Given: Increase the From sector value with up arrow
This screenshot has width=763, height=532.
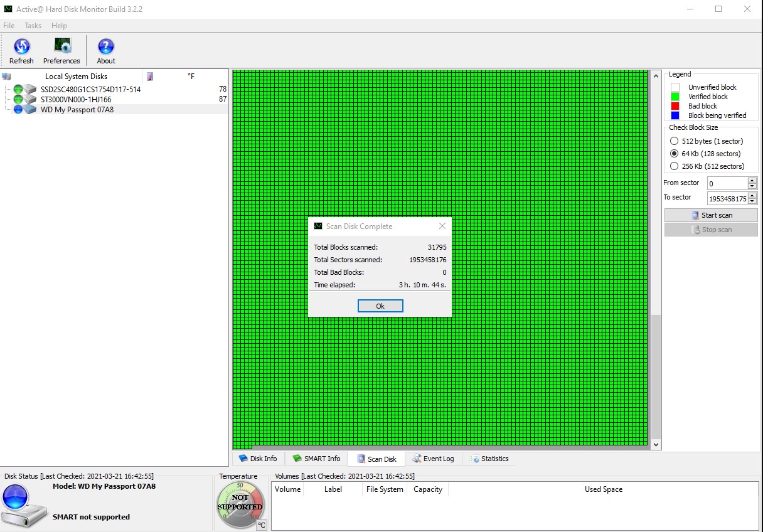Looking at the screenshot, I should coord(752,181).
